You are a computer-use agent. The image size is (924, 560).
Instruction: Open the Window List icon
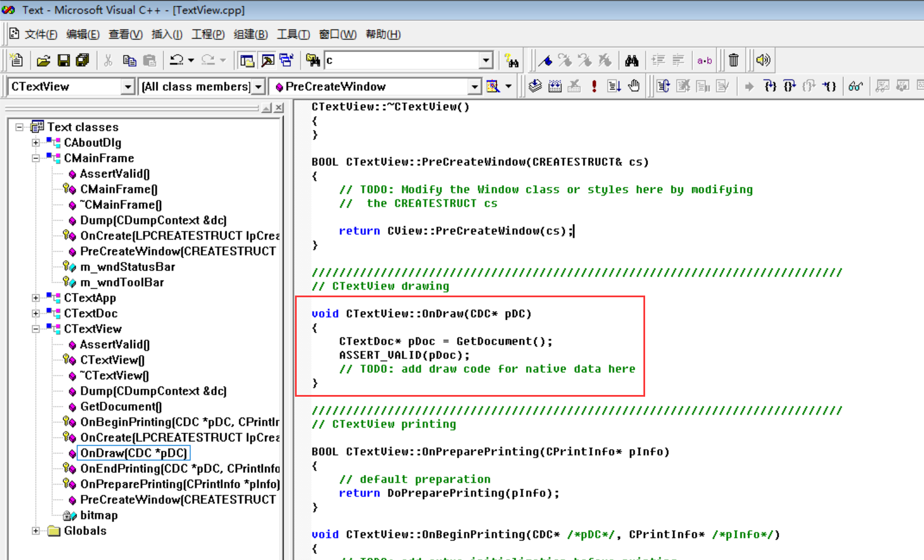click(286, 60)
